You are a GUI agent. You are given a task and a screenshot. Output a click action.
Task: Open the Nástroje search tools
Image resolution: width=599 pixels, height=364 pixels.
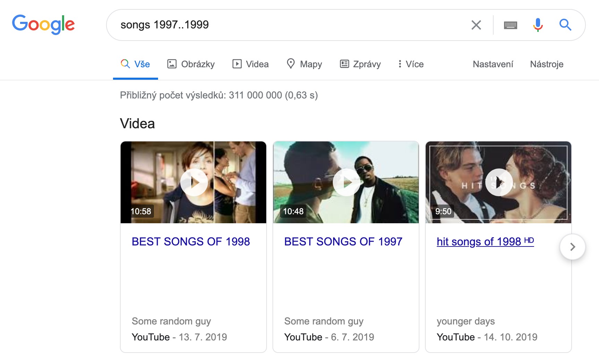pyautogui.click(x=547, y=64)
